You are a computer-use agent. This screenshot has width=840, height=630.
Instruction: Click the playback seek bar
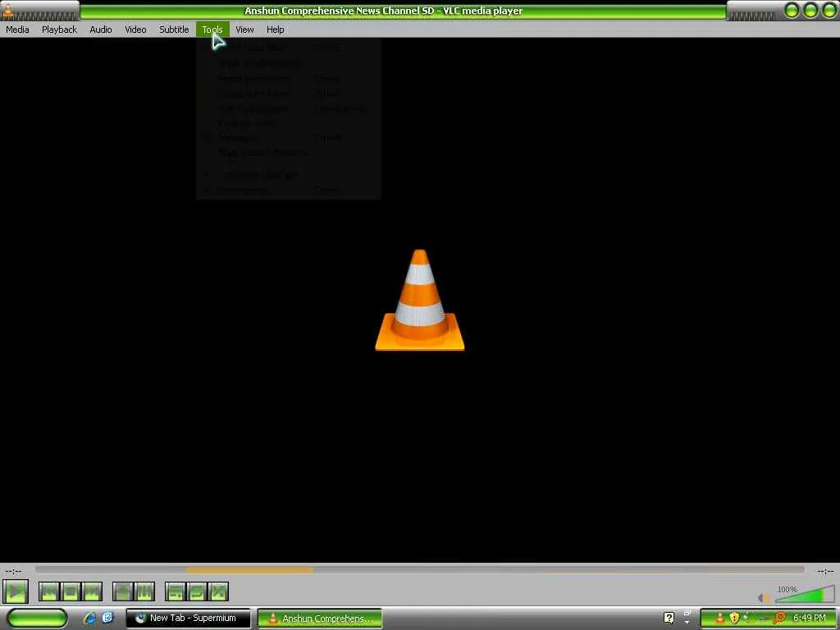(419, 570)
